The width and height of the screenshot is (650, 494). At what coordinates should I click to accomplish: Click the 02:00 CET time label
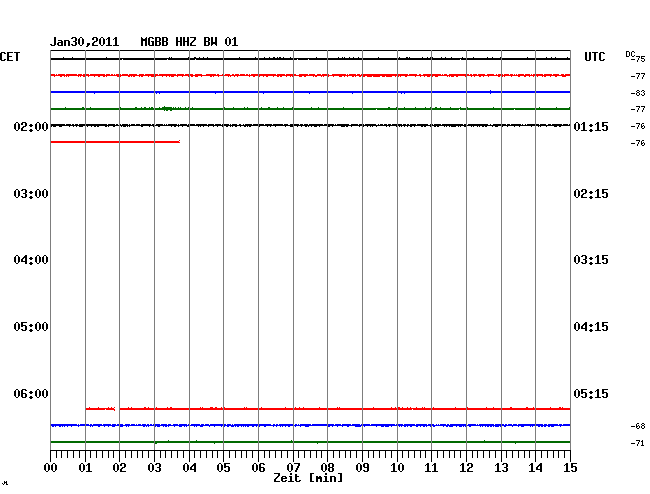[31, 126]
